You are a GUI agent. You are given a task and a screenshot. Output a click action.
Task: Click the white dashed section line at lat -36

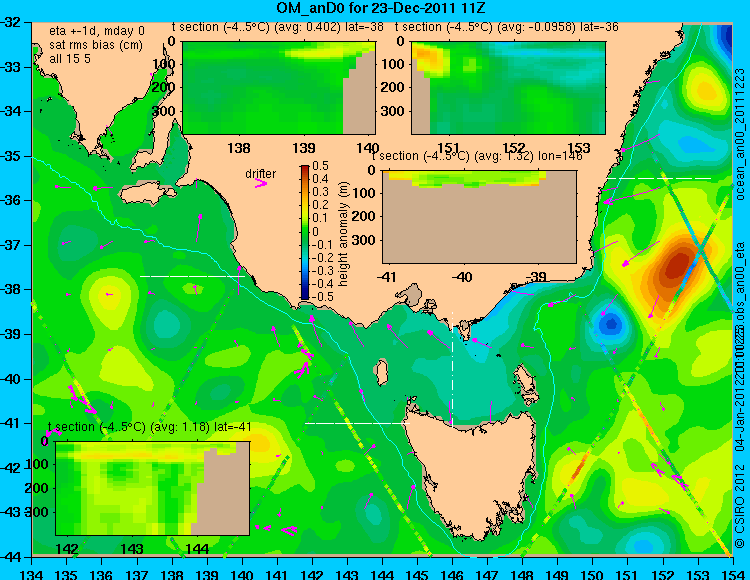[659, 178]
